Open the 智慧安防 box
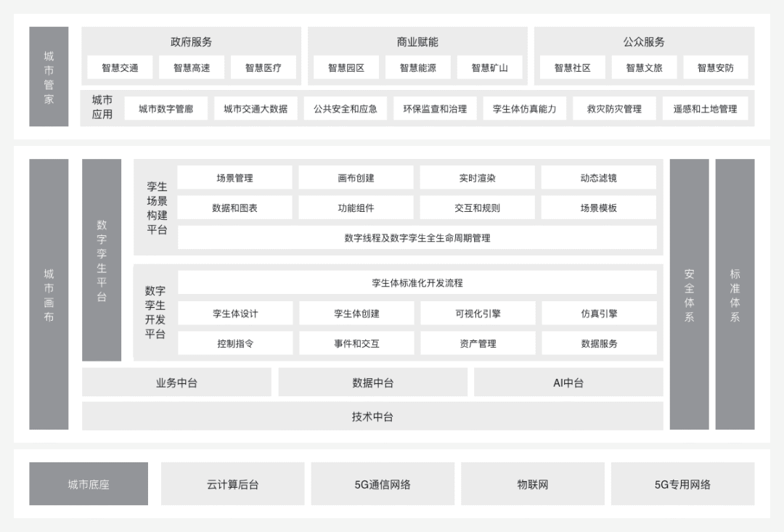The height and width of the screenshot is (532, 784). [x=716, y=67]
